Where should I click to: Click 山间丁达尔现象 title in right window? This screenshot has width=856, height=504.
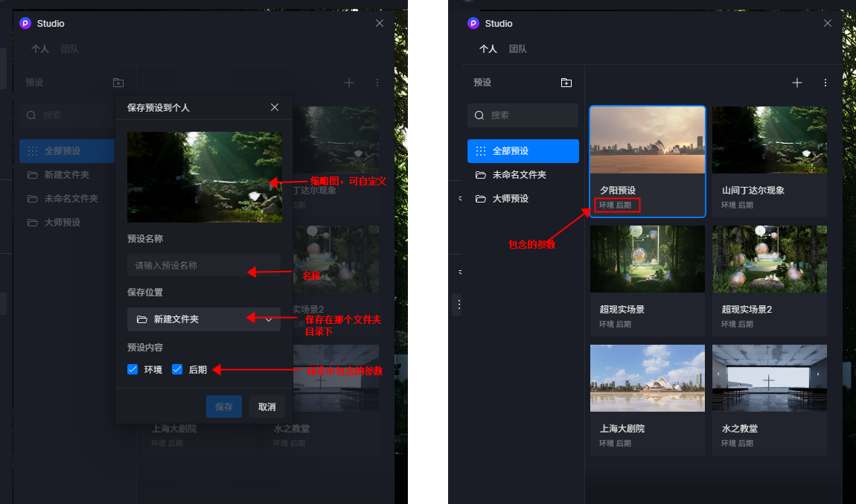pyautogui.click(x=753, y=191)
